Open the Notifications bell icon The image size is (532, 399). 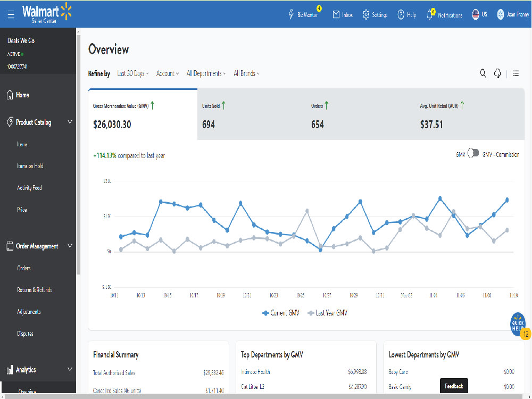click(x=429, y=14)
